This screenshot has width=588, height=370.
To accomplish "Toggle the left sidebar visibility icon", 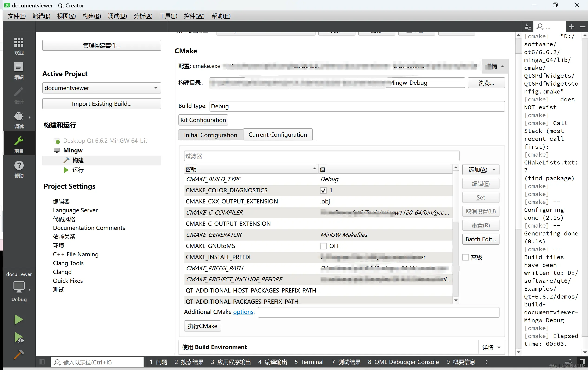I will click(42, 362).
